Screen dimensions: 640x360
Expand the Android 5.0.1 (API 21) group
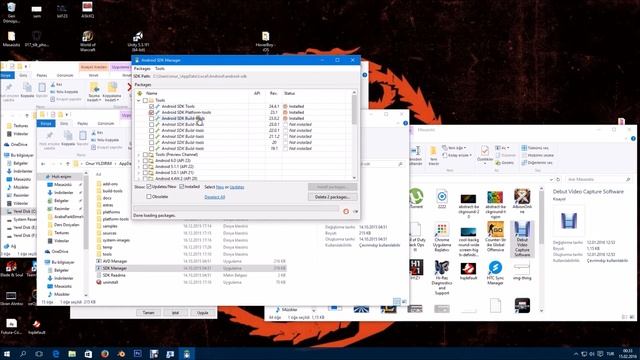[x=139, y=173]
